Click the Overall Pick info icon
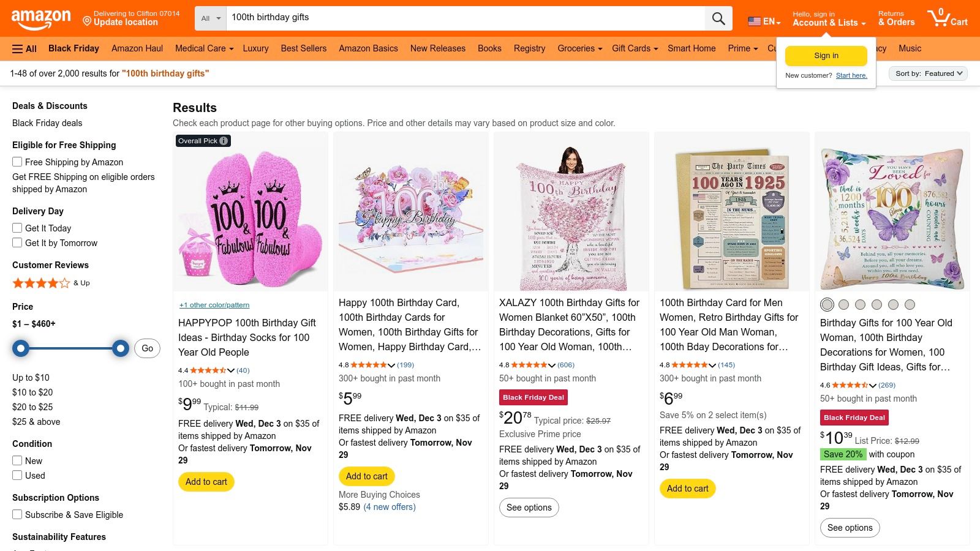The height and width of the screenshot is (551, 980). [223, 140]
